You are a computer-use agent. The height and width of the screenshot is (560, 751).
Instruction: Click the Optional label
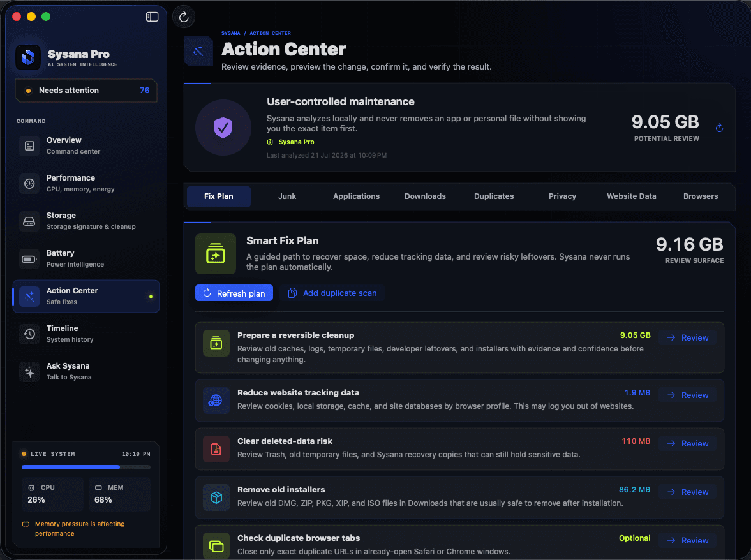(x=635, y=538)
